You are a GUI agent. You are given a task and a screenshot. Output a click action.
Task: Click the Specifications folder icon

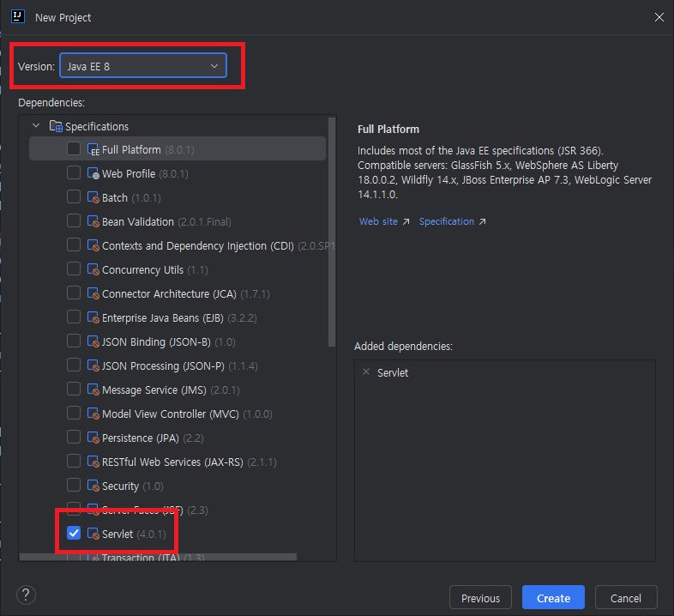[56, 126]
